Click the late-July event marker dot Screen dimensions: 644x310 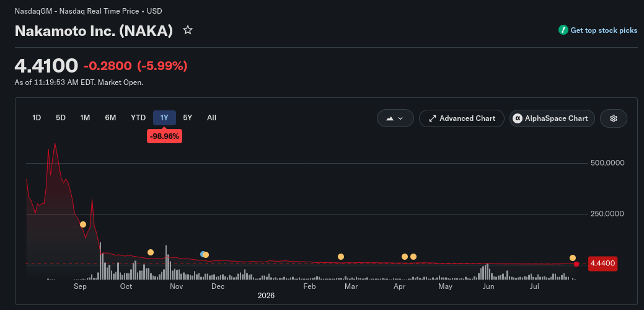tap(573, 258)
